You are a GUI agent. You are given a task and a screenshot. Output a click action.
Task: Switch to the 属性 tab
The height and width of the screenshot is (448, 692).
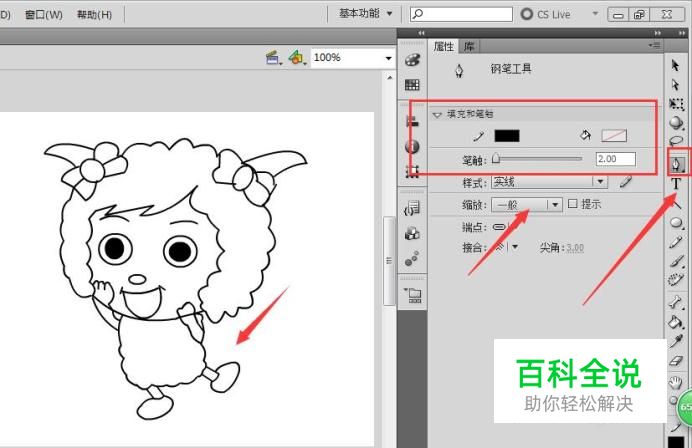tap(443, 46)
